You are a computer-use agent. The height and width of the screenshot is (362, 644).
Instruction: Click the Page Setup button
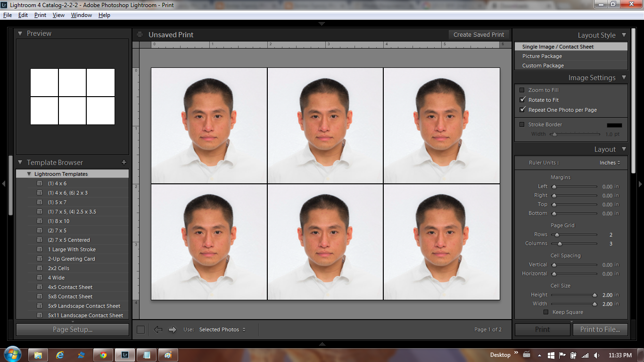73,329
